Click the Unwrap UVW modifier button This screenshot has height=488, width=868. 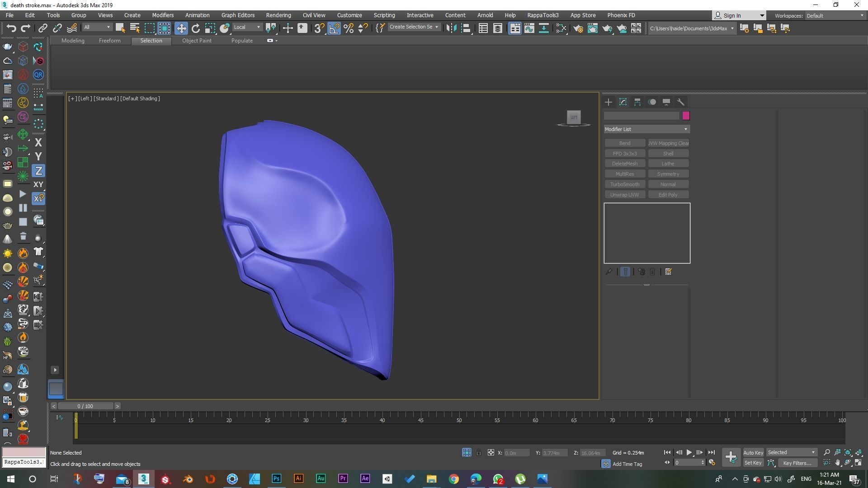pos(625,195)
